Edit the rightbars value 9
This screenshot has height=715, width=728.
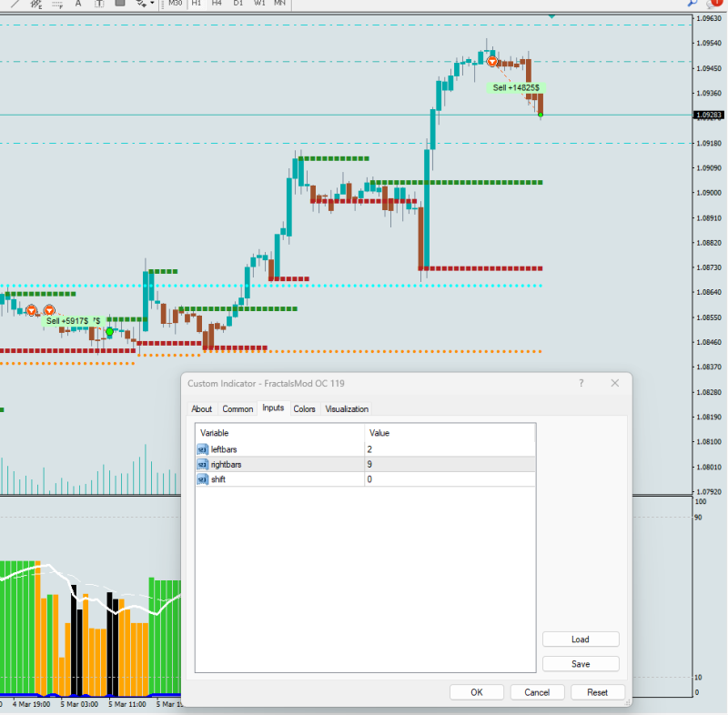450,464
